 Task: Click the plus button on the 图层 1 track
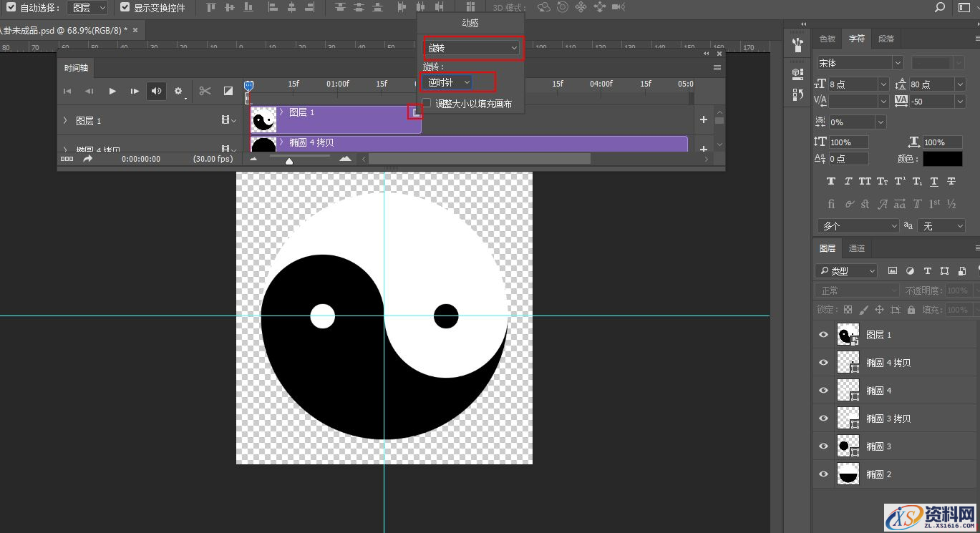702,119
